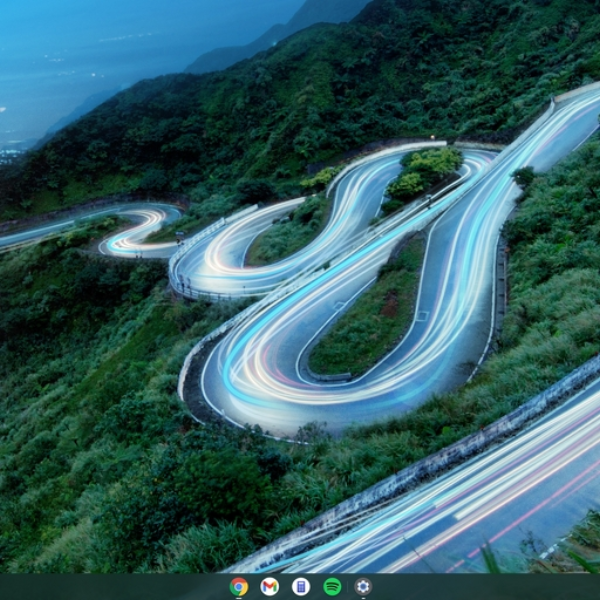Open Google Chrome from the shelf
The image size is (600, 600).
pyautogui.click(x=239, y=587)
